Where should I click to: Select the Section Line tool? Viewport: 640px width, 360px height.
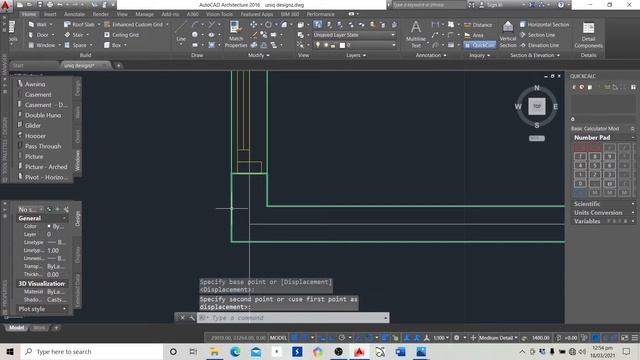point(538,35)
